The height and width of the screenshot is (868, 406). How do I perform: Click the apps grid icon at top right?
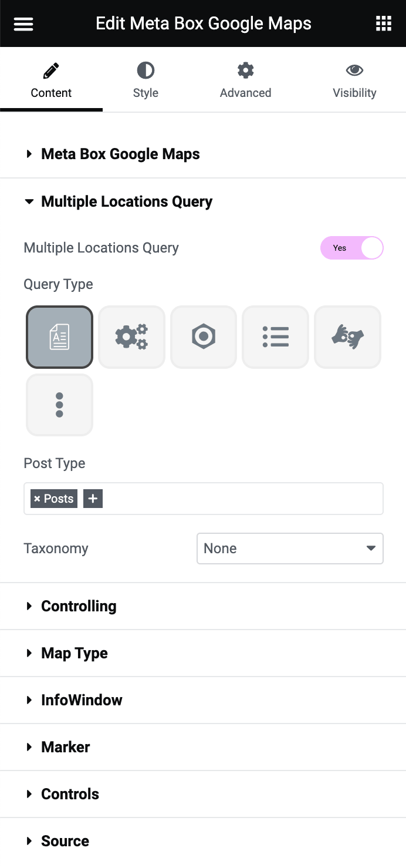pos(384,23)
